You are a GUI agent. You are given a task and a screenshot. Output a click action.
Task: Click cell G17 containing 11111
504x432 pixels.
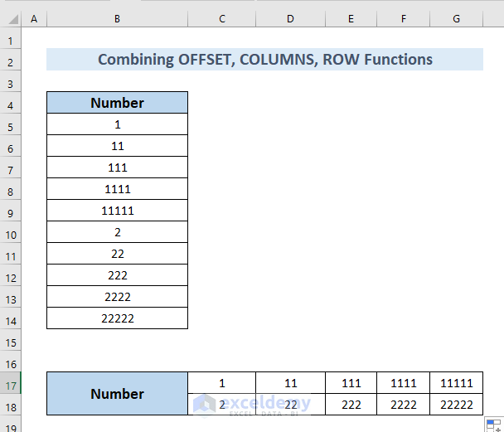[x=457, y=383]
